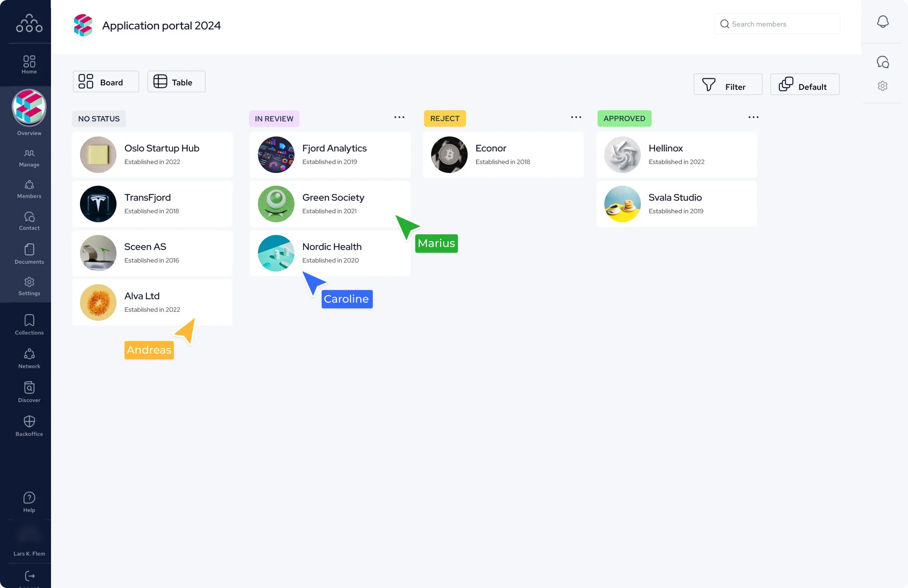
Task: Expand In Review column options menu
Action: 399,117
